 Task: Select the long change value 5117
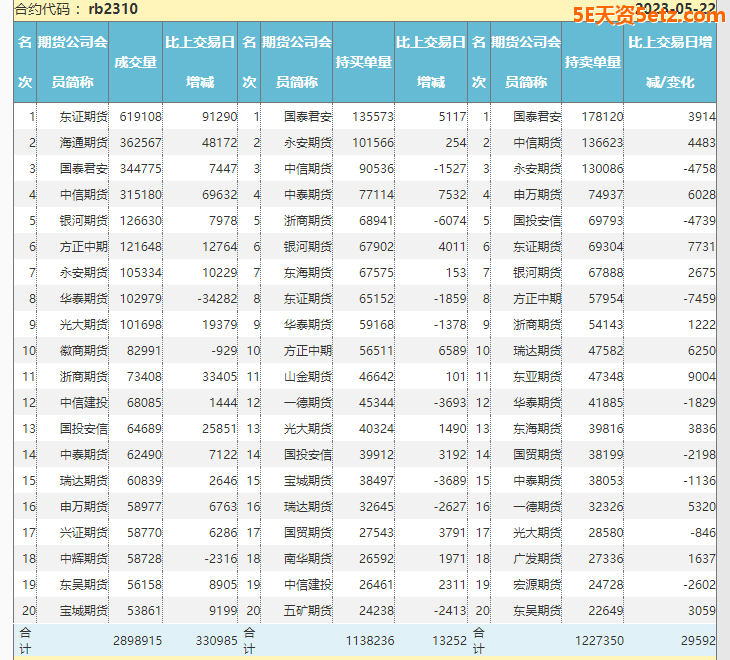[x=452, y=117]
